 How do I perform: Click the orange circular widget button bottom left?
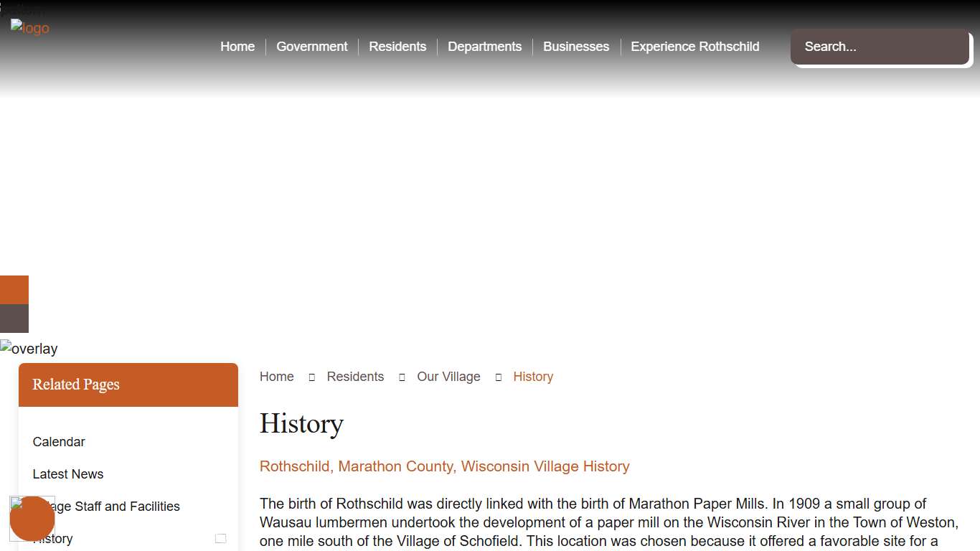32,518
